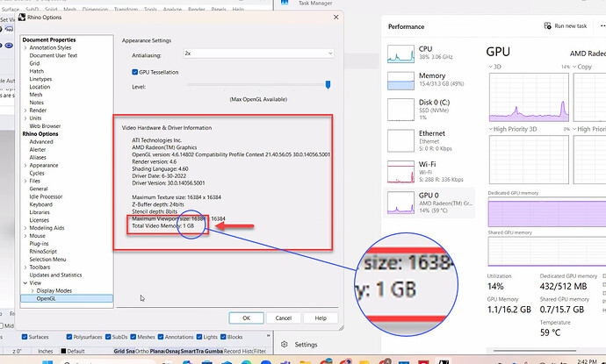Expand Display Modes under View
This screenshot has height=364, width=606.
32,290
